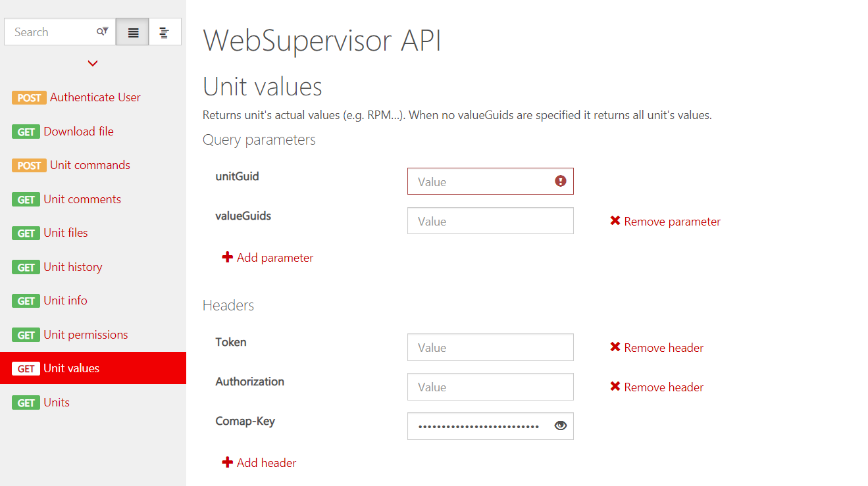Click the GET badge of Unit permissions
868x486 pixels.
(26, 335)
